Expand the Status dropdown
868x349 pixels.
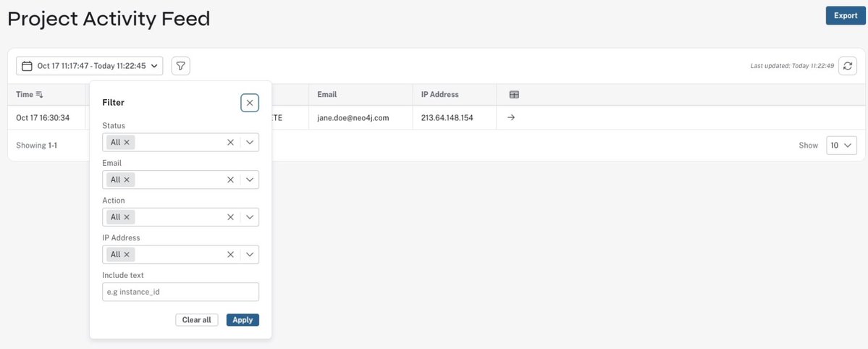click(x=250, y=143)
